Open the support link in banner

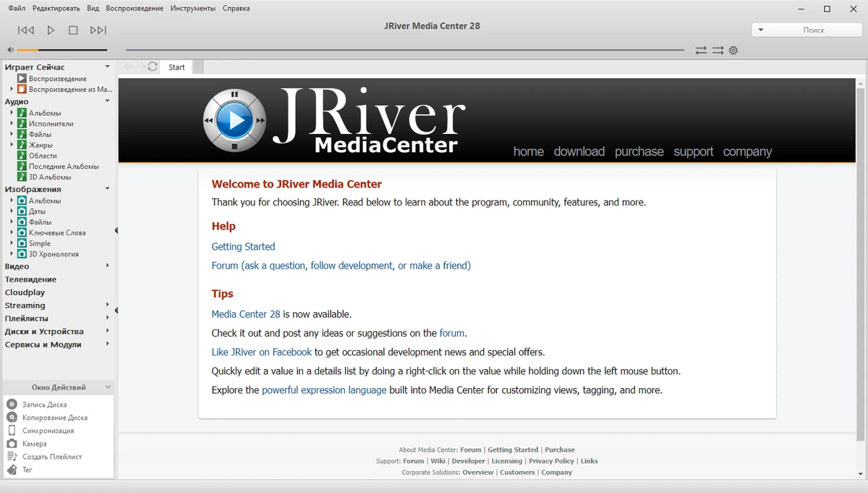(694, 151)
